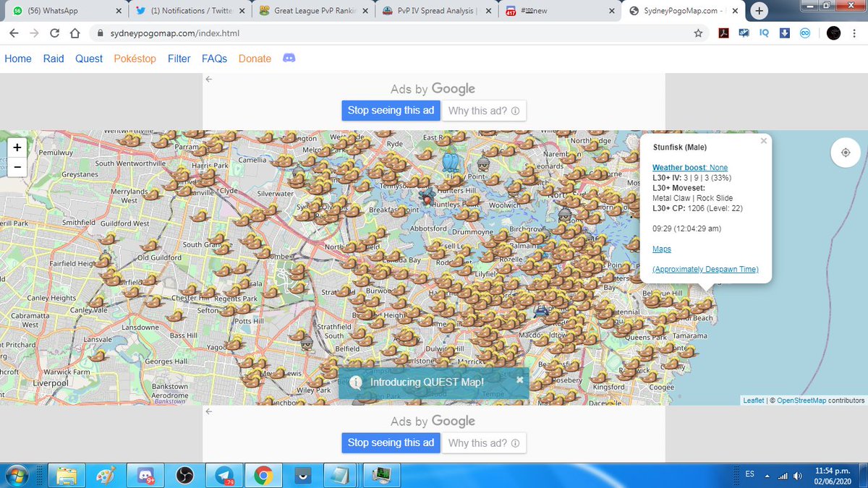Go forward in Chrome history
The image size is (868, 488).
point(35,33)
